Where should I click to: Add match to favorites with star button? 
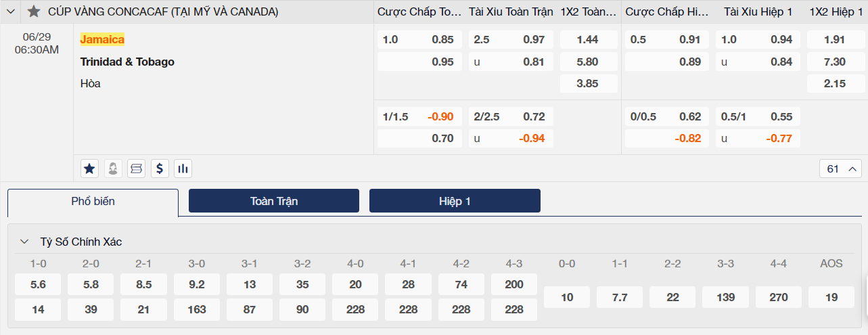point(89,169)
